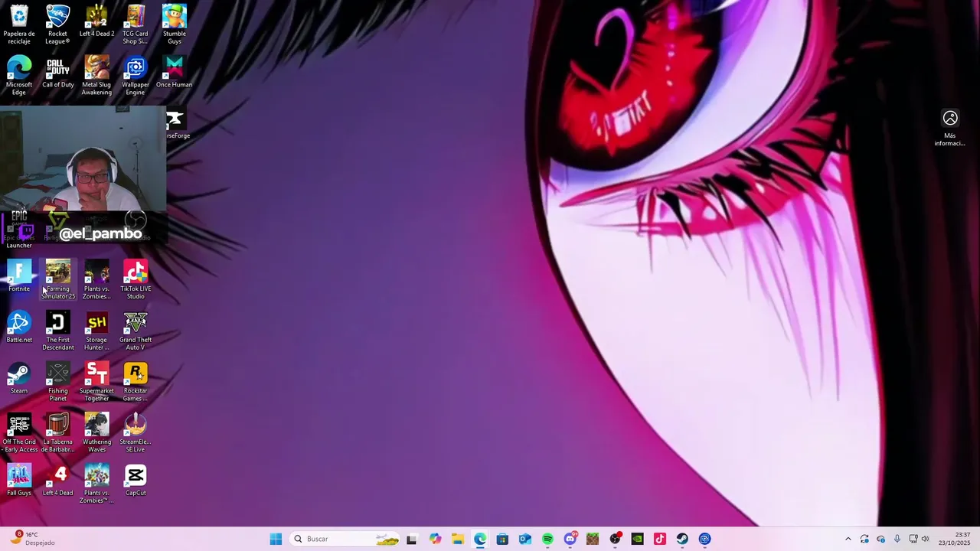Image resolution: width=980 pixels, height=551 pixels.
Task: Click the Más información wallpaper icon
Action: [x=949, y=128]
